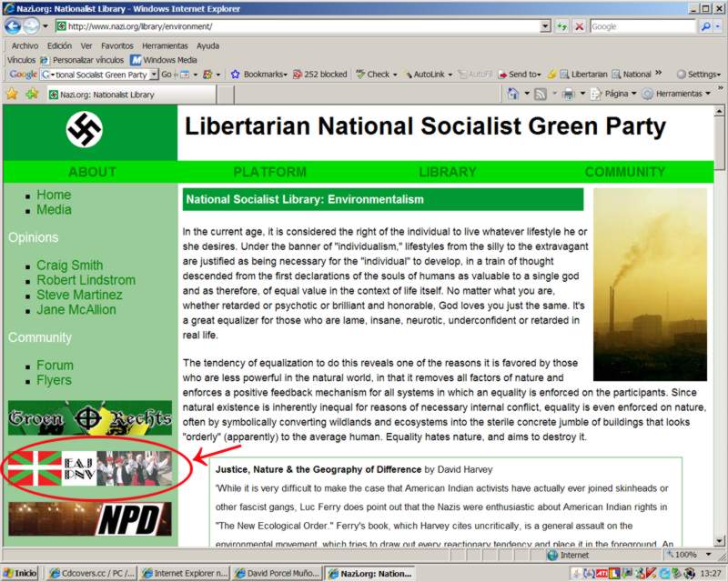Click the Google search box at top right
The image size is (728, 582).
643,26
